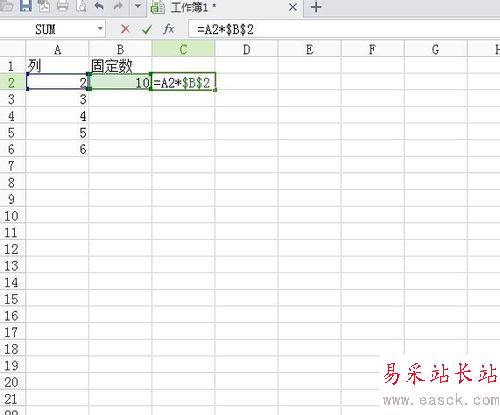This screenshot has width=500, height=415.
Task: Select column C header
Action: [183, 50]
